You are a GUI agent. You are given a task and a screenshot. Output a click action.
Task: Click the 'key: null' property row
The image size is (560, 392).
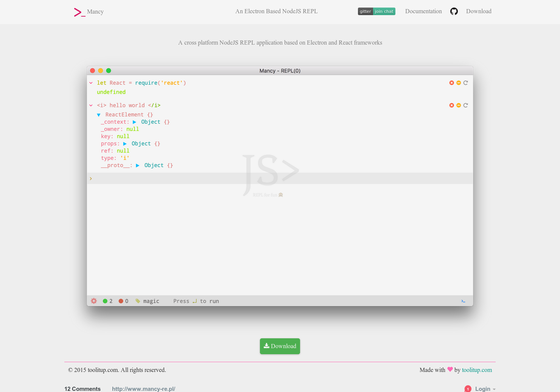coord(115,136)
